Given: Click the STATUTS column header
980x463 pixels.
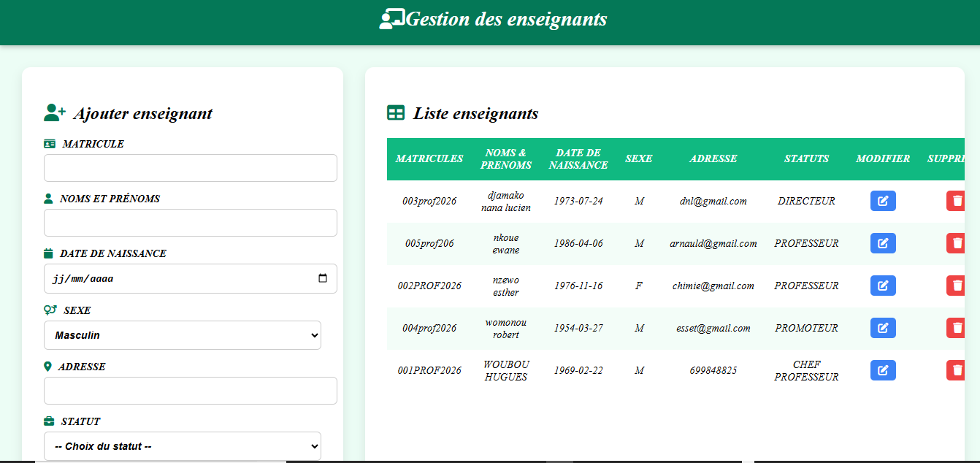Looking at the screenshot, I should click(807, 158).
